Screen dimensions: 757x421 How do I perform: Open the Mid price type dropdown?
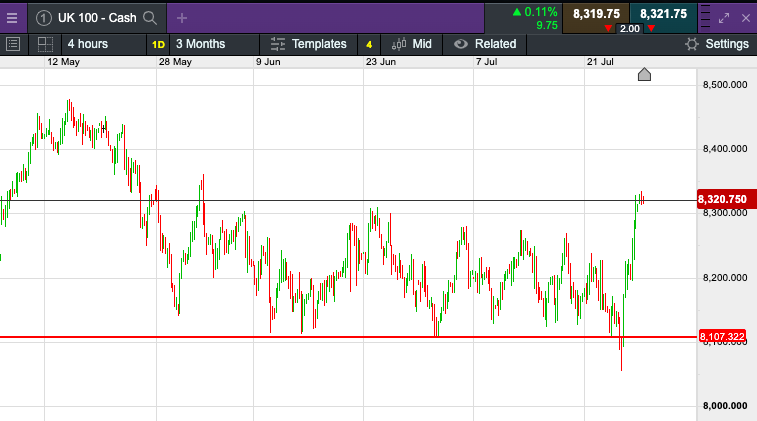[x=411, y=44]
